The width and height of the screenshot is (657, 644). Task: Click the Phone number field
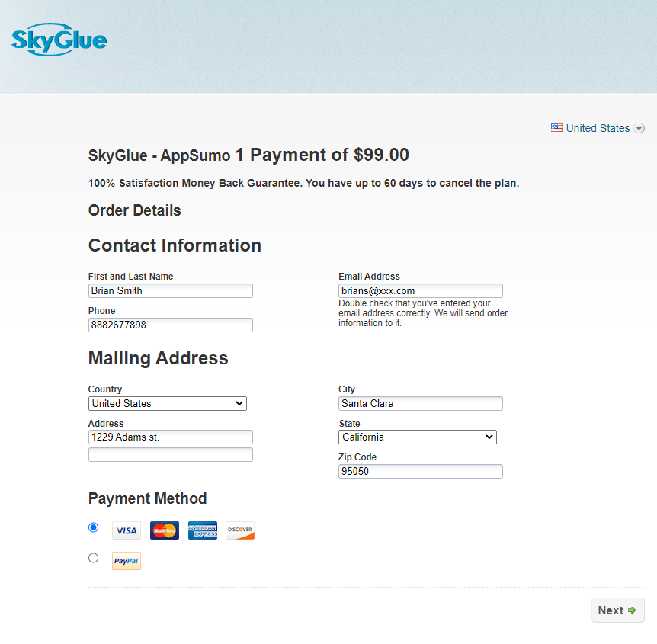171,325
